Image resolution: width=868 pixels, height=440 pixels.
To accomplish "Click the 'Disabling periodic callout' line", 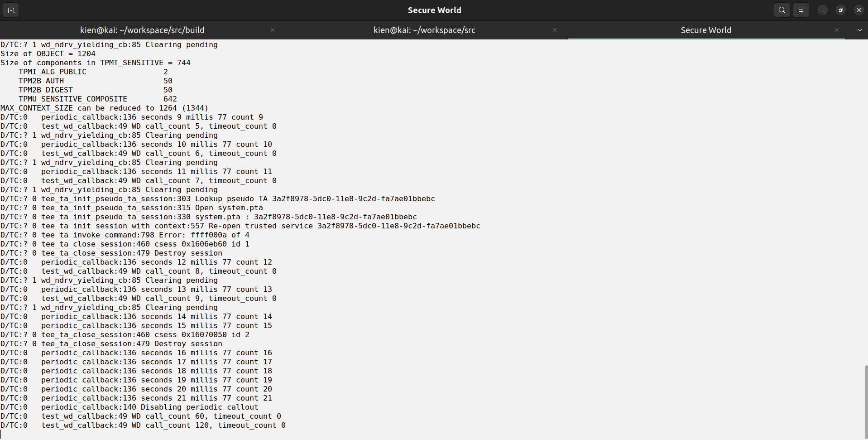I will click(x=129, y=407).
